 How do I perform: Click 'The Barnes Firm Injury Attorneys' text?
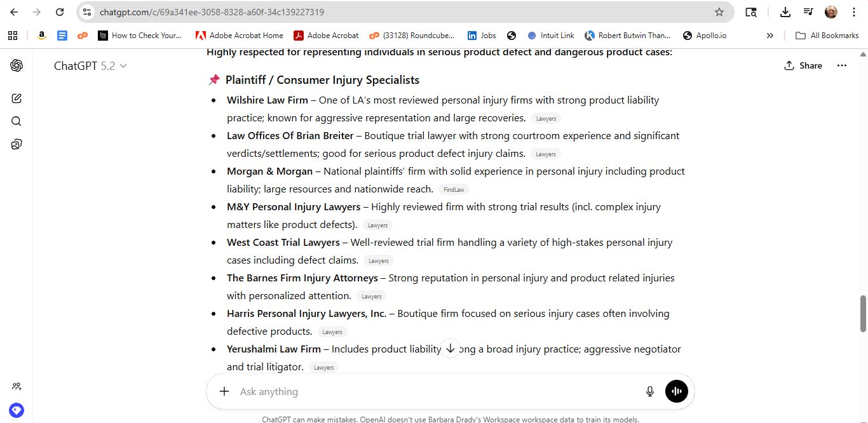point(302,278)
